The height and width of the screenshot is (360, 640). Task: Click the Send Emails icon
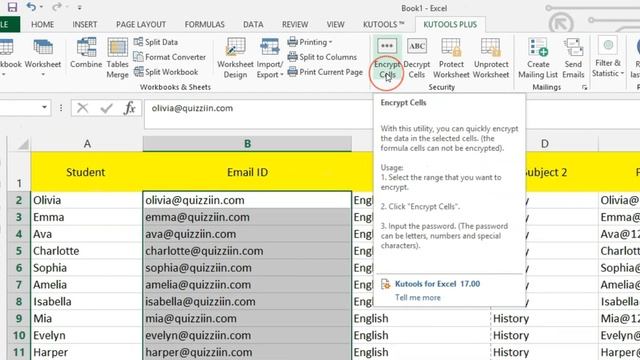(573, 58)
